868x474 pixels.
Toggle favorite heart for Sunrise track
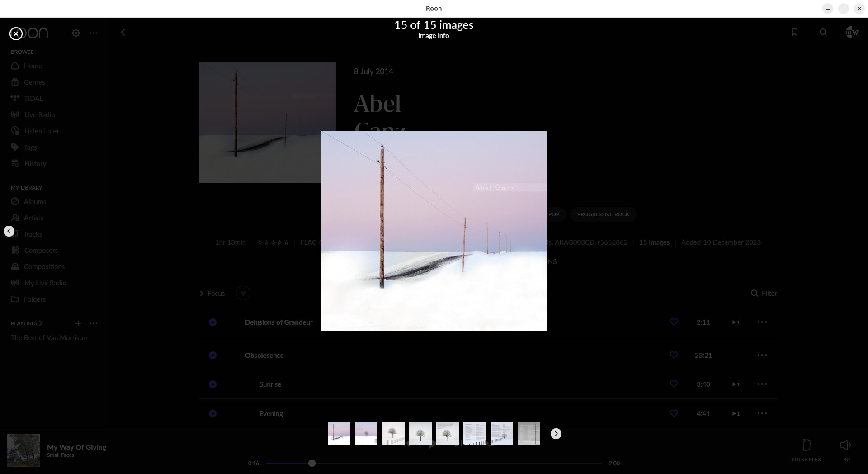[674, 384]
